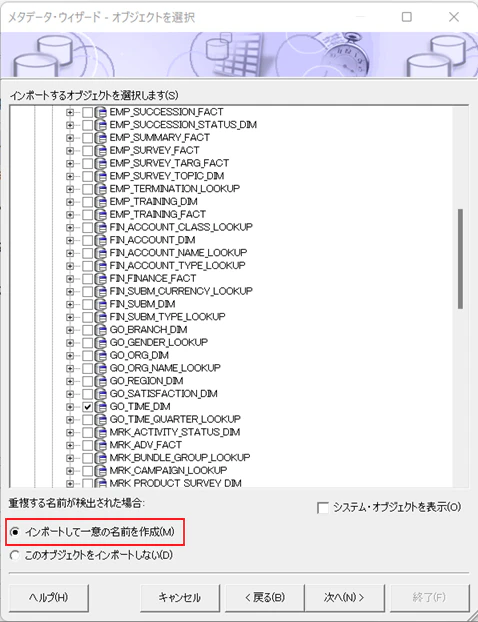Go back with 戻る(B) button
This screenshot has height=622, width=478.
[265, 597]
